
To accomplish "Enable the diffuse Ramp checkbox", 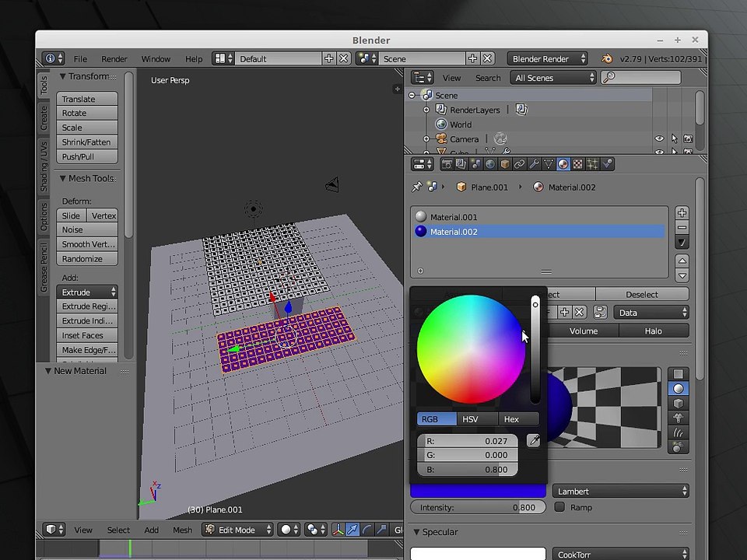I will tap(559, 506).
